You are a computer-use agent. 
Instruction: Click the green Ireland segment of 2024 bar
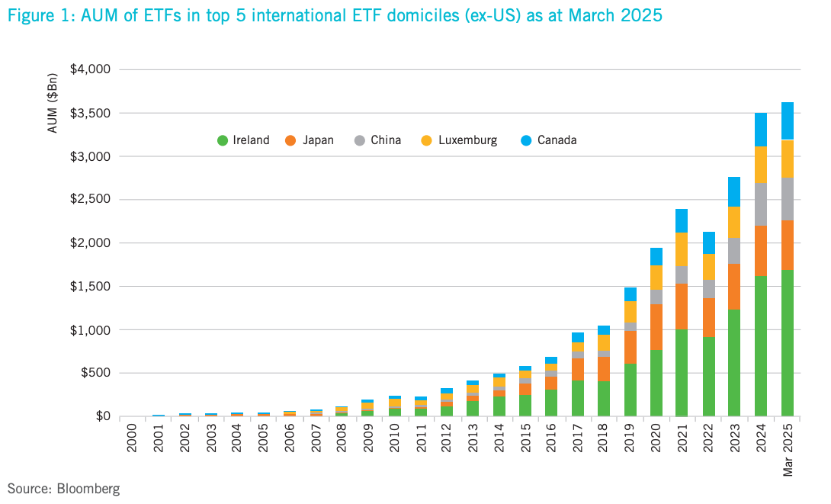[761, 346]
